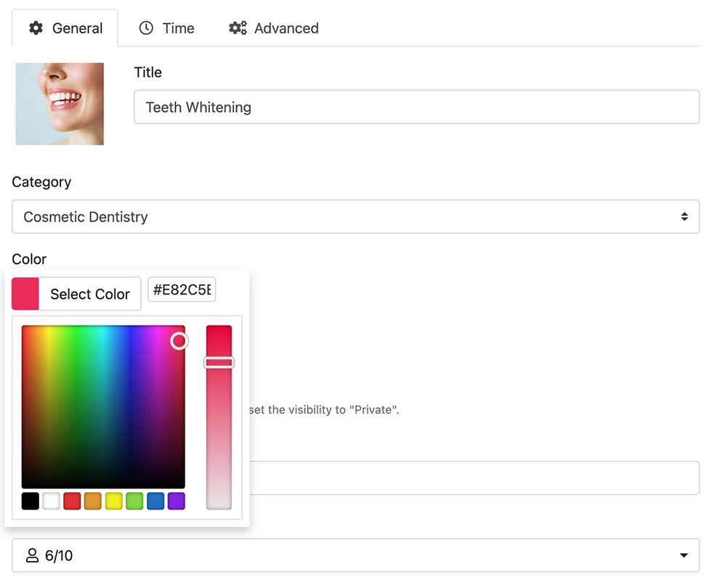
Task: Click the gear icon on the General tab
Action: 36,28
